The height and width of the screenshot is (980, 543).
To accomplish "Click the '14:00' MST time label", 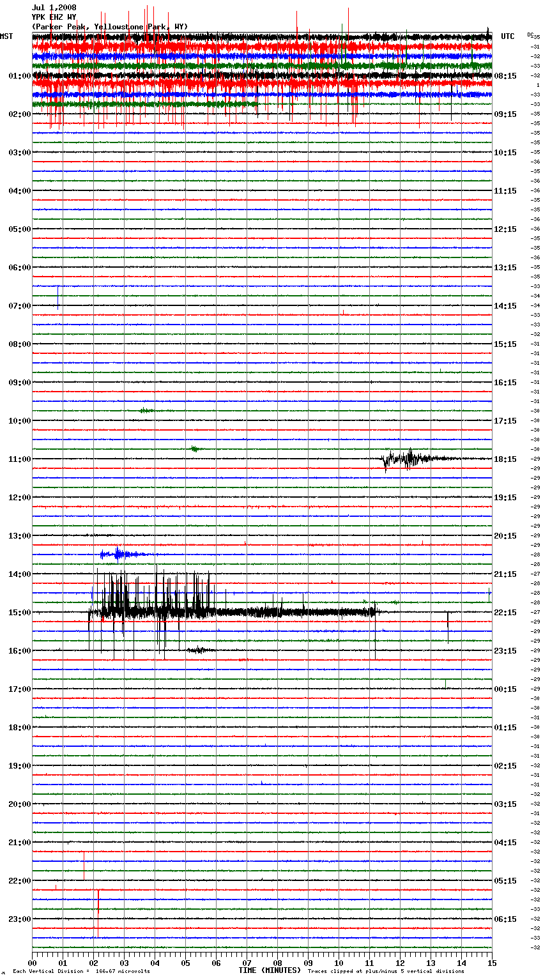I will [x=19, y=574].
